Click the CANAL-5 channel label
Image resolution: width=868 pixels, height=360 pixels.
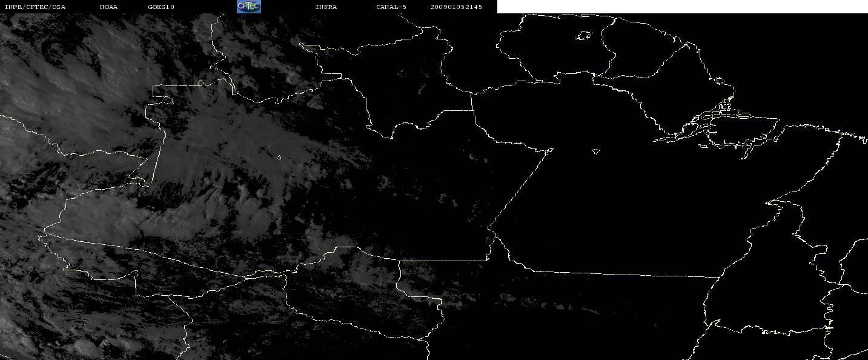tap(391, 7)
